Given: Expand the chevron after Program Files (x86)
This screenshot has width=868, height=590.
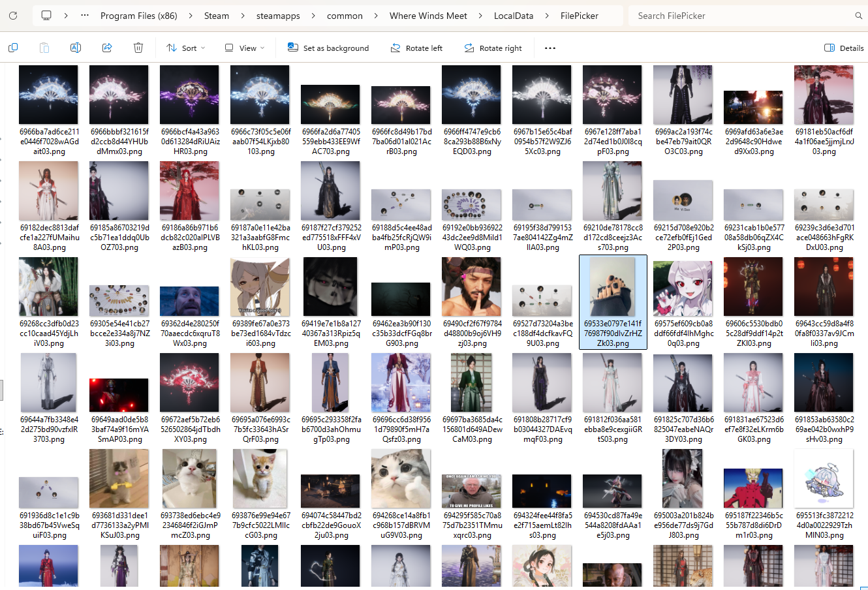Looking at the screenshot, I should 191,16.
